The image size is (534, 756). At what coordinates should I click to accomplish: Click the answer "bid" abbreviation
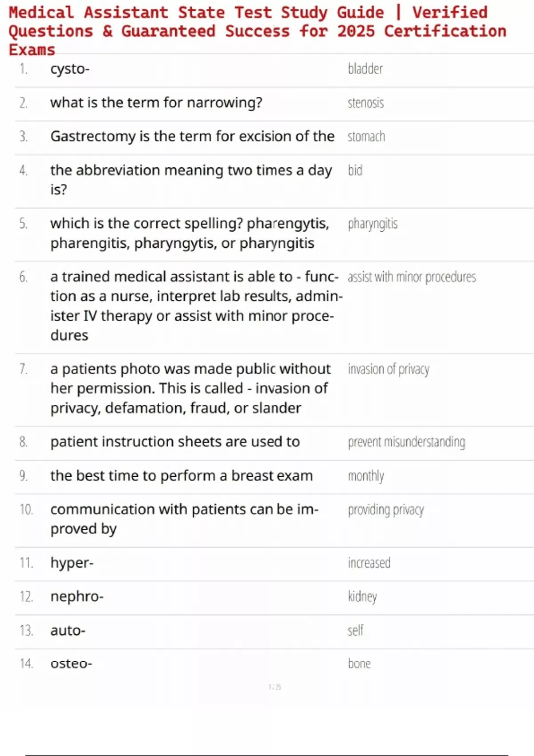[x=355, y=170]
